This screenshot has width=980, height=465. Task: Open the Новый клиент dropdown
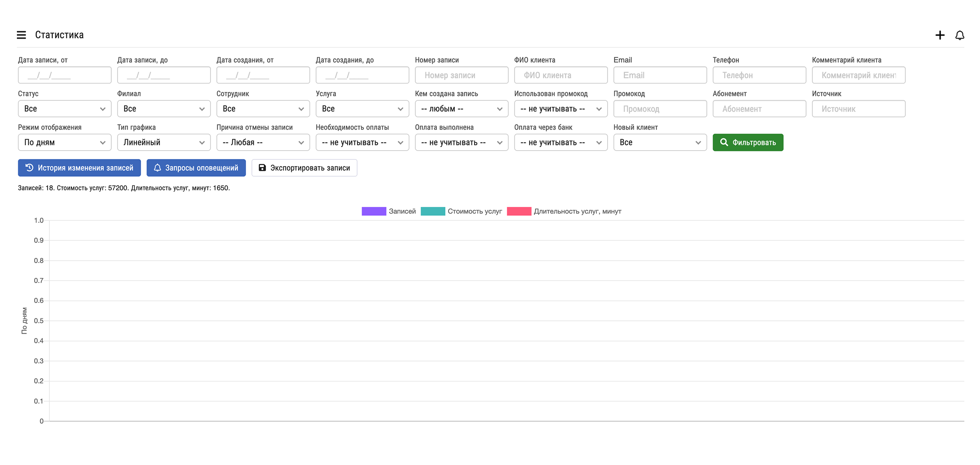[659, 143]
